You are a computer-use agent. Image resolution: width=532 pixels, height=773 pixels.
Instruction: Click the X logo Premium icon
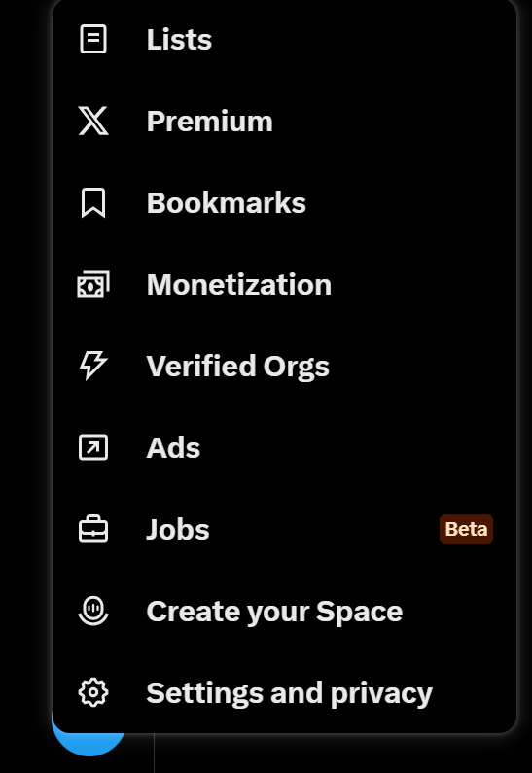pos(93,121)
